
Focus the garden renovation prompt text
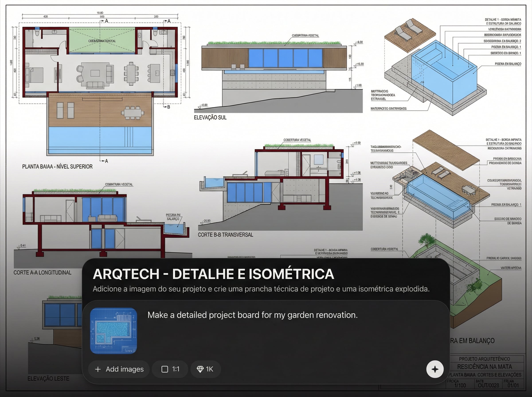(252, 315)
